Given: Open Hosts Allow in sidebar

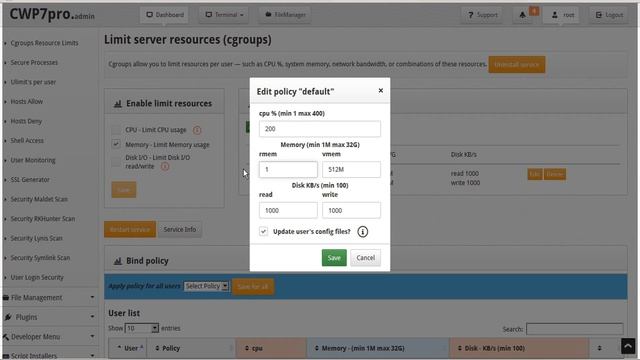Looking at the screenshot, I should (27, 102).
